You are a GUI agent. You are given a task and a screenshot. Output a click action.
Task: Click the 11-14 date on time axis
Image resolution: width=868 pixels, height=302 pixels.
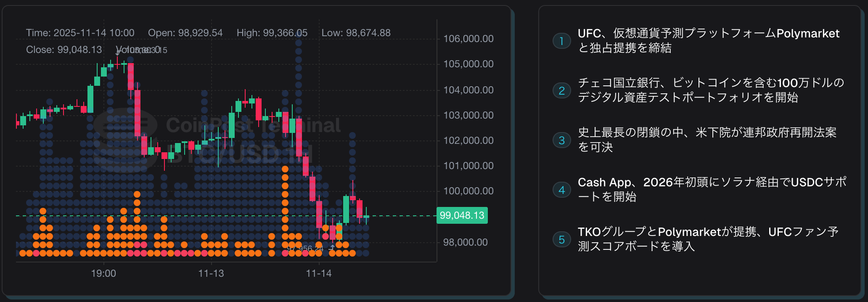click(319, 273)
